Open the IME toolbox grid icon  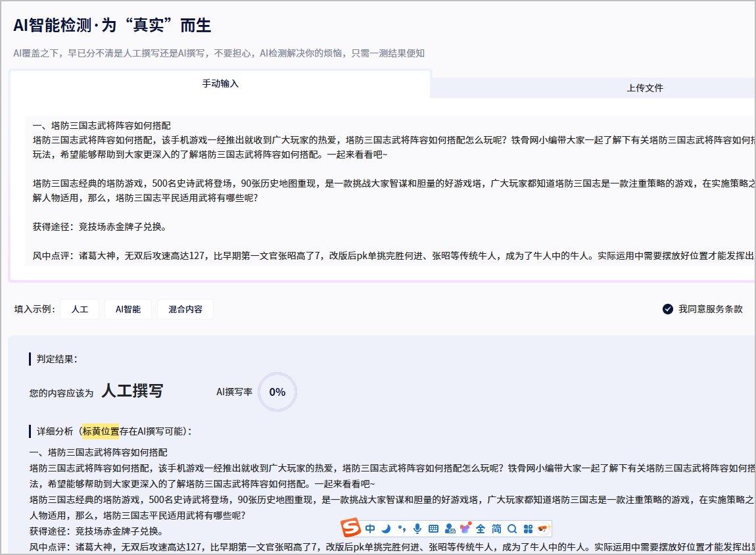tap(528, 529)
